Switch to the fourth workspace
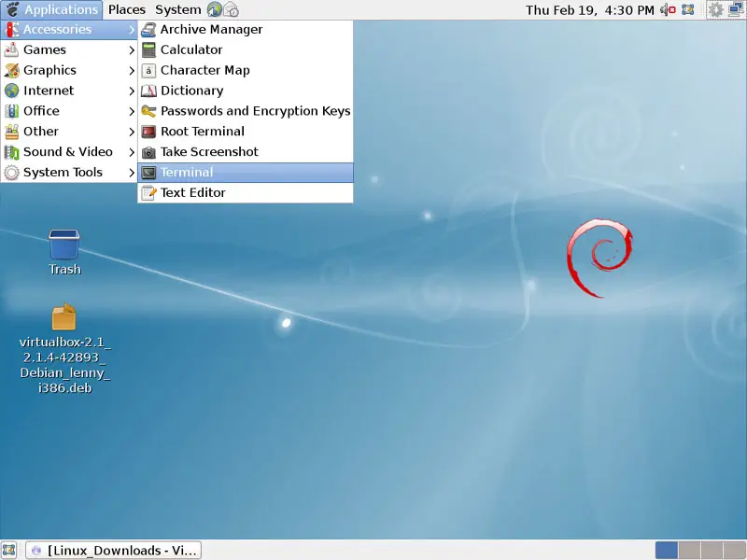Image resolution: width=747 pixels, height=560 pixels. pyautogui.click(x=734, y=551)
